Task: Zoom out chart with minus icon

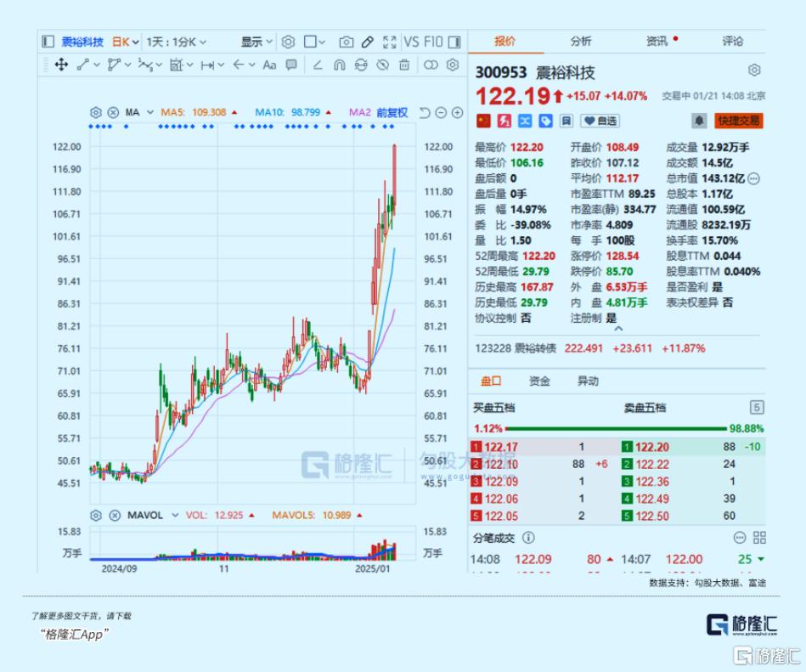Action: tap(441, 113)
